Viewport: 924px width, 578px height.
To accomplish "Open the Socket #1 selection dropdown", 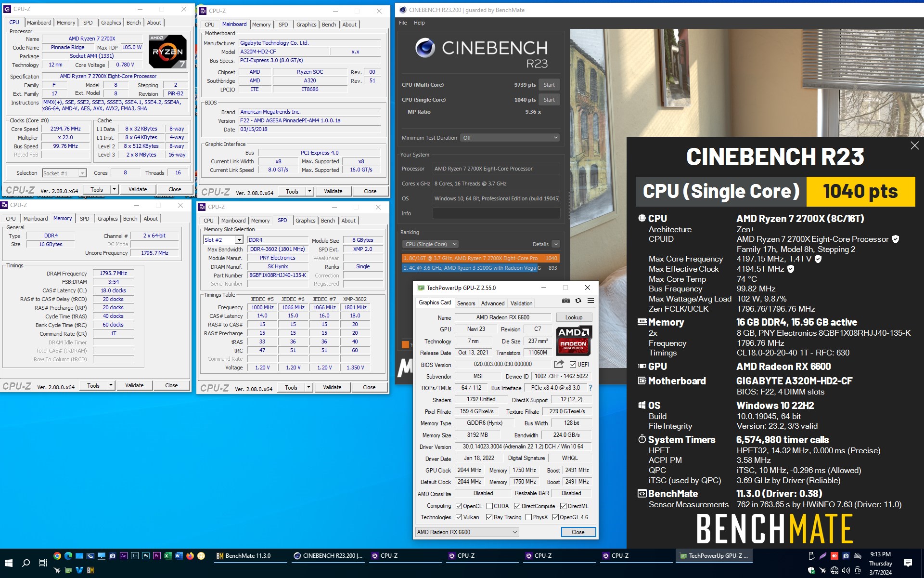I will 64,173.
